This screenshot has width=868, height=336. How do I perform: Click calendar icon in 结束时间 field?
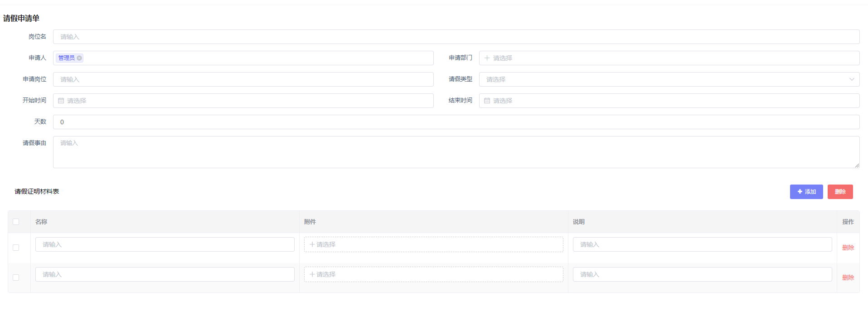click(487, 101)
